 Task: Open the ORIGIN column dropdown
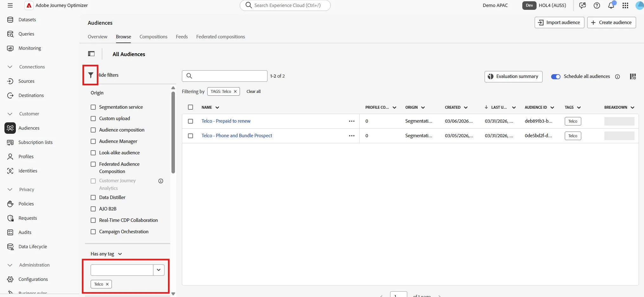tap(423, 107)
